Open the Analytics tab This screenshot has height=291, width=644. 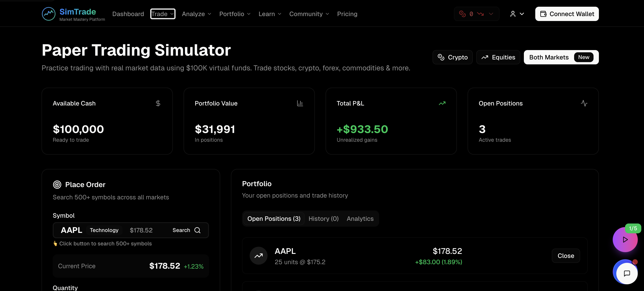360,218
